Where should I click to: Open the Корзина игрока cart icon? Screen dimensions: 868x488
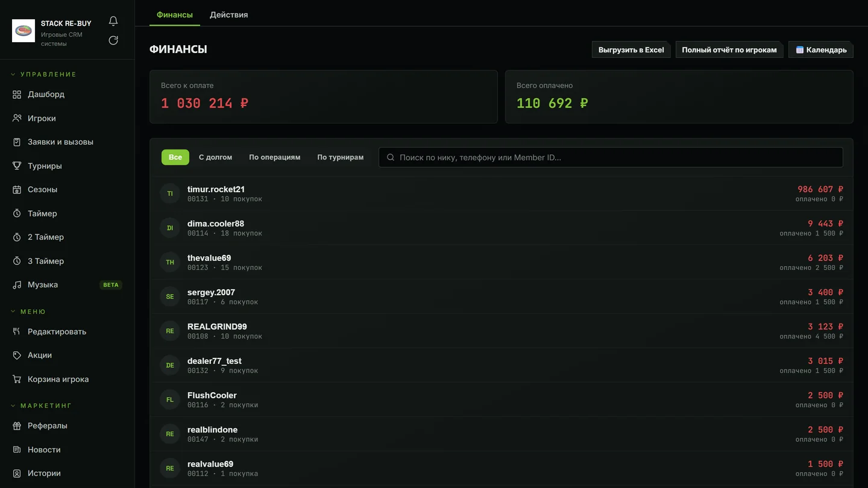click(x=17, y=379)
